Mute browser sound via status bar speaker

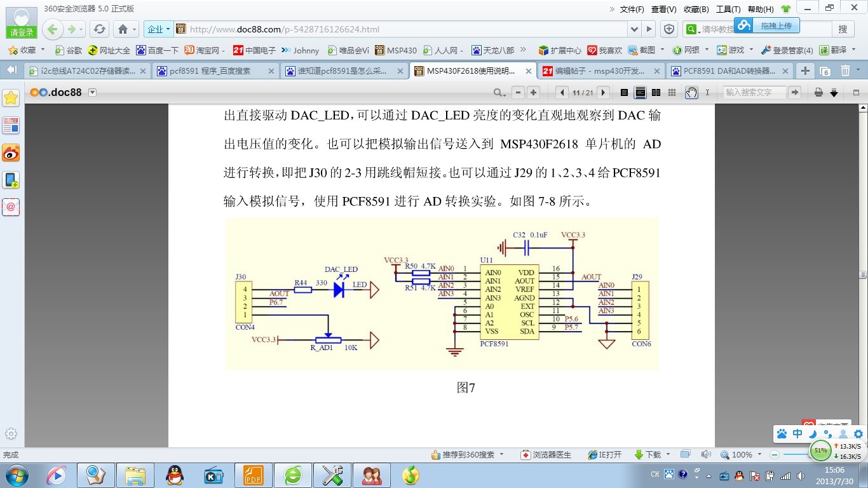(x=705, y=455)
